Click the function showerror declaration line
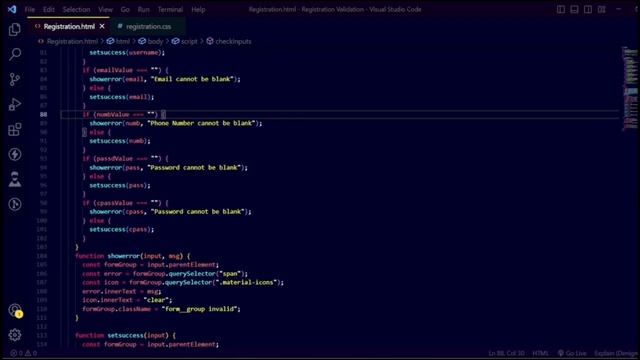Viewport: 640px width, 360px height. [133, 256]
